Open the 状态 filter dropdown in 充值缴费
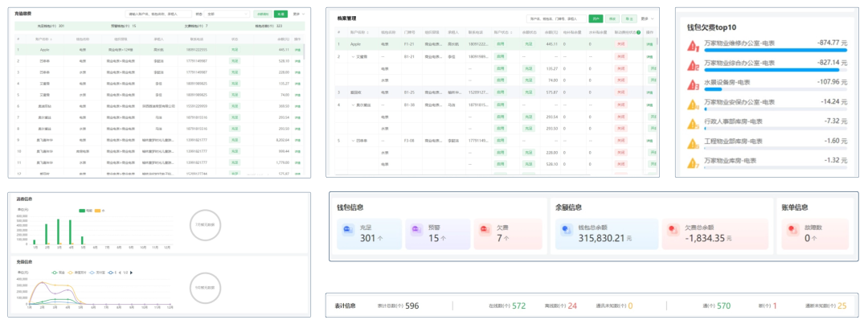Image resolution: width=868 pixels, height=324 pixels. tap(227, 14)
